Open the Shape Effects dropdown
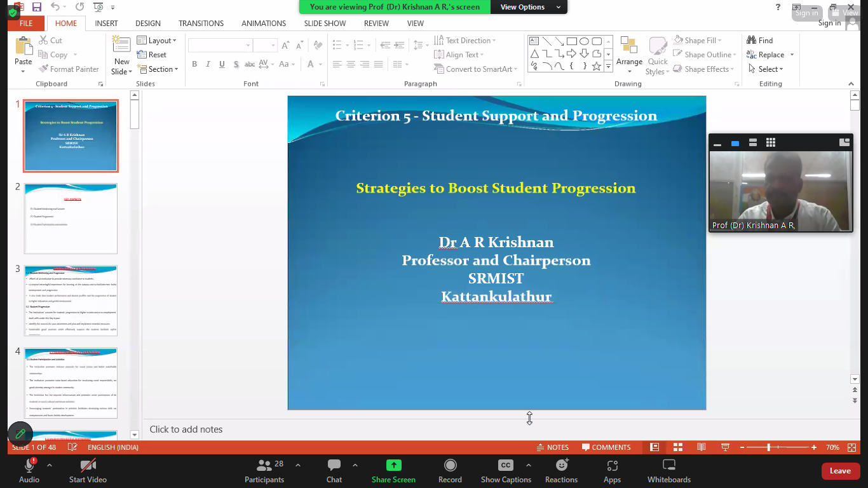 click(704, 69)
